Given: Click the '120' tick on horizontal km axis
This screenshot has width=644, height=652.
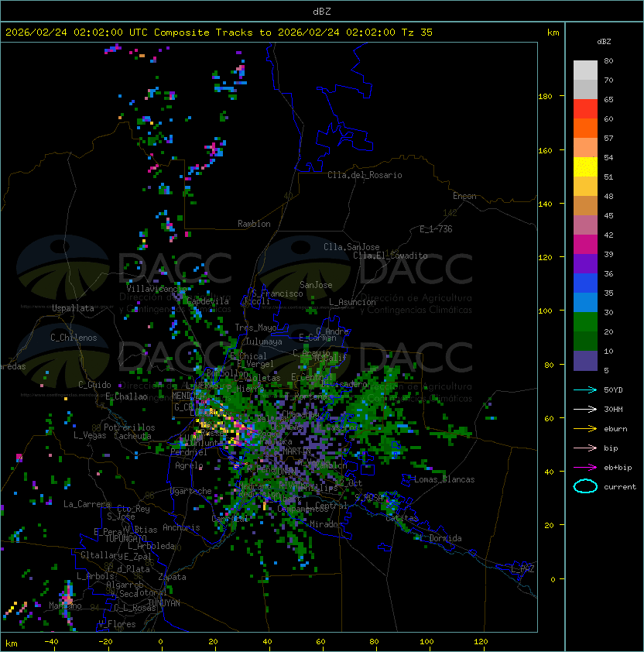Looking at the screenshot, I should click(481, 642).
